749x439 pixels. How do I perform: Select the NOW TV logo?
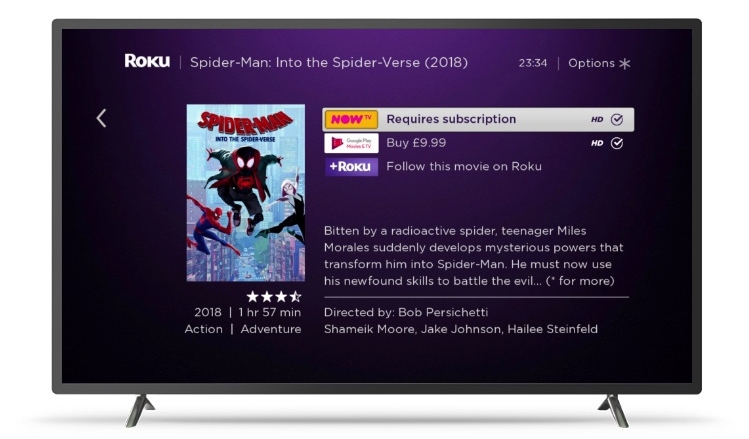click(x=351, y=119)
